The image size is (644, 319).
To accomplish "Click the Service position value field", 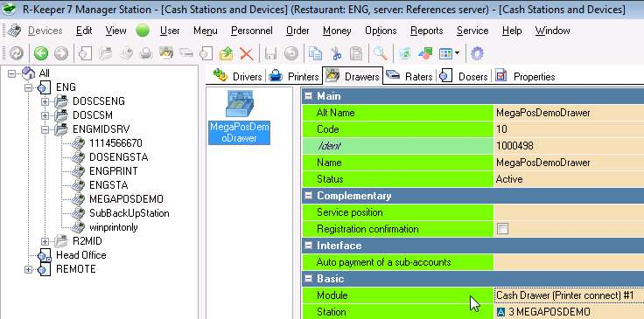I will (569, 212).
